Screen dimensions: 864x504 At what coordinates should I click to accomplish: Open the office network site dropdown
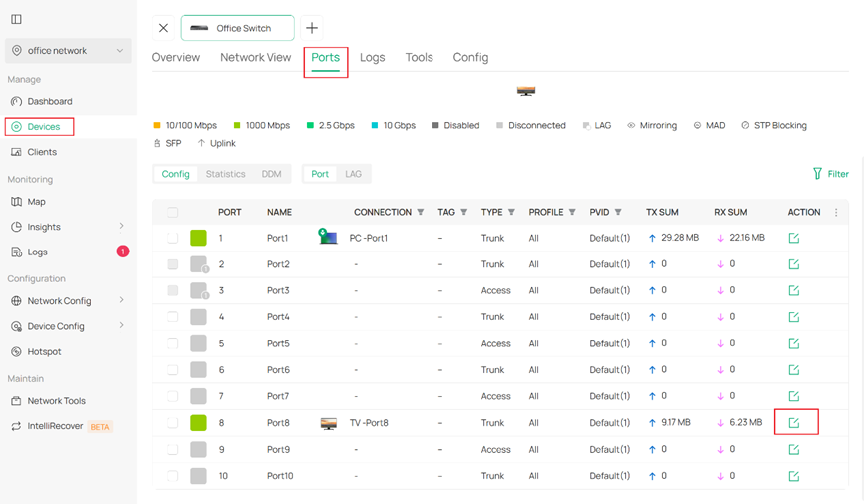[68, 51]
